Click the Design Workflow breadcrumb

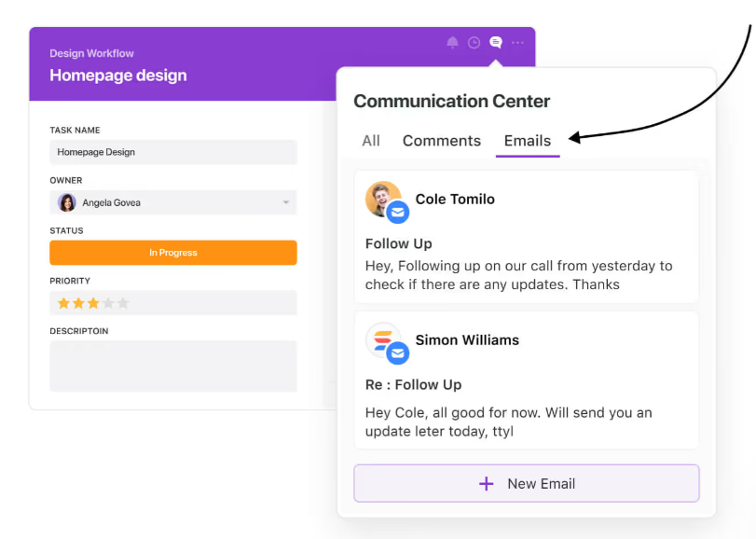click(91, 53)
